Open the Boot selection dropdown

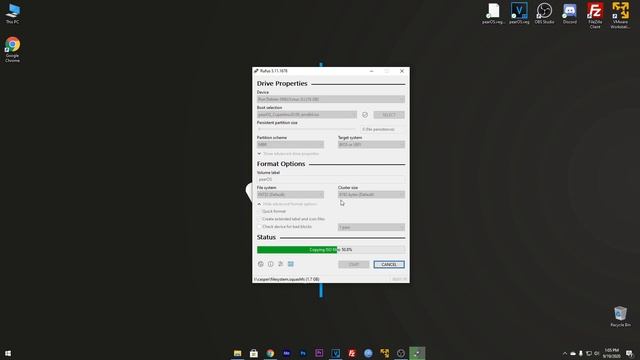307,115
